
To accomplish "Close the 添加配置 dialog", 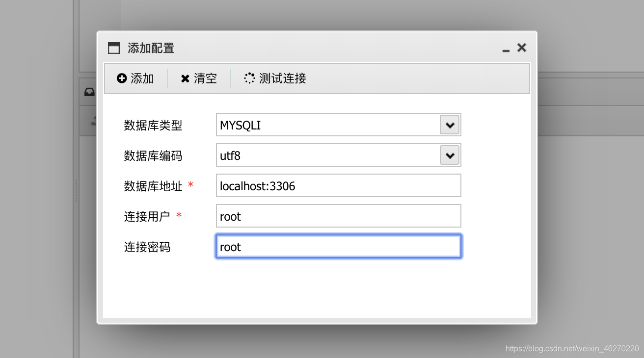I will click(x=522, y=48).
